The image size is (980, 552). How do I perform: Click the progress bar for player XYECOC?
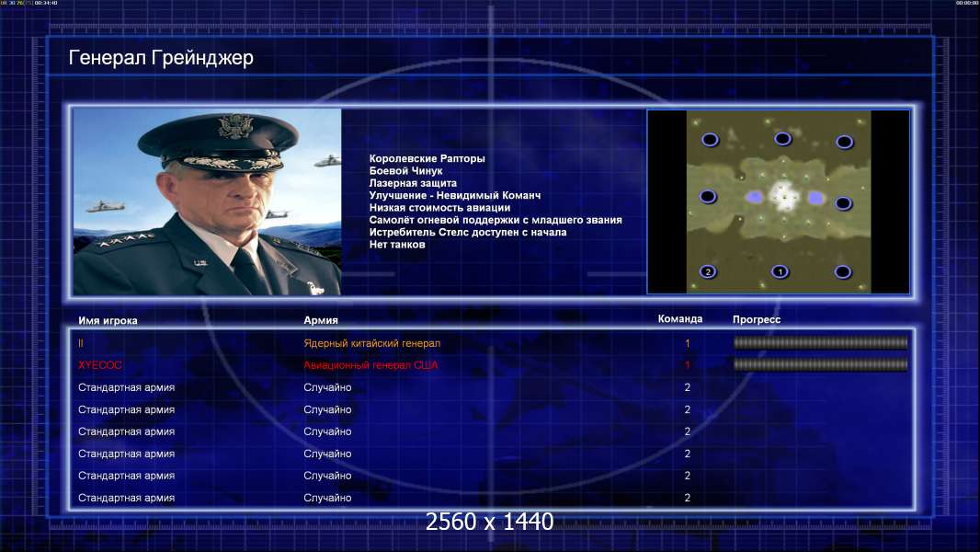click(820, 364)
